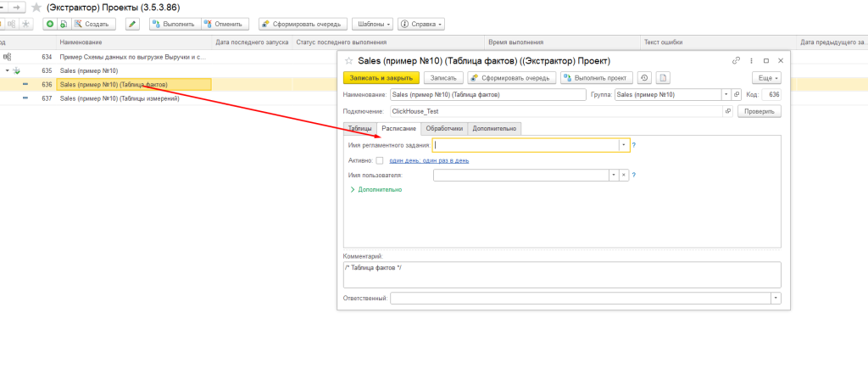Copy link using chain icon in dialog title
The width and height of the screenshot is (868, 380).
click(736, 60)
